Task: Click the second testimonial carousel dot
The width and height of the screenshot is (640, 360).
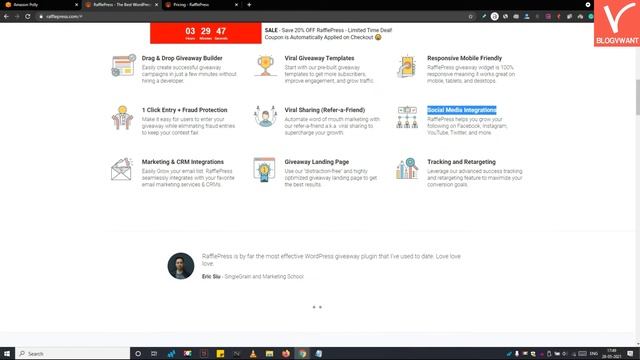Action: [x=320, y=307]
